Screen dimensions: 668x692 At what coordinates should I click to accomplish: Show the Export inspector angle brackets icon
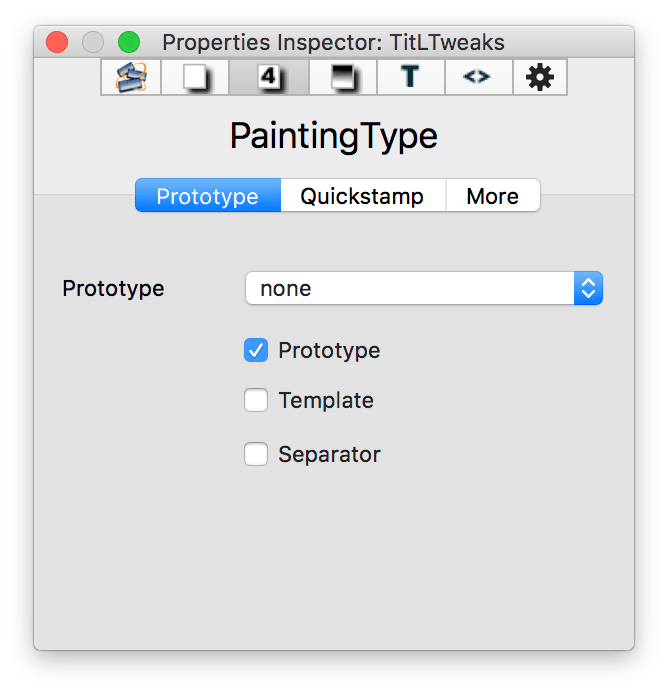(477, 77)
